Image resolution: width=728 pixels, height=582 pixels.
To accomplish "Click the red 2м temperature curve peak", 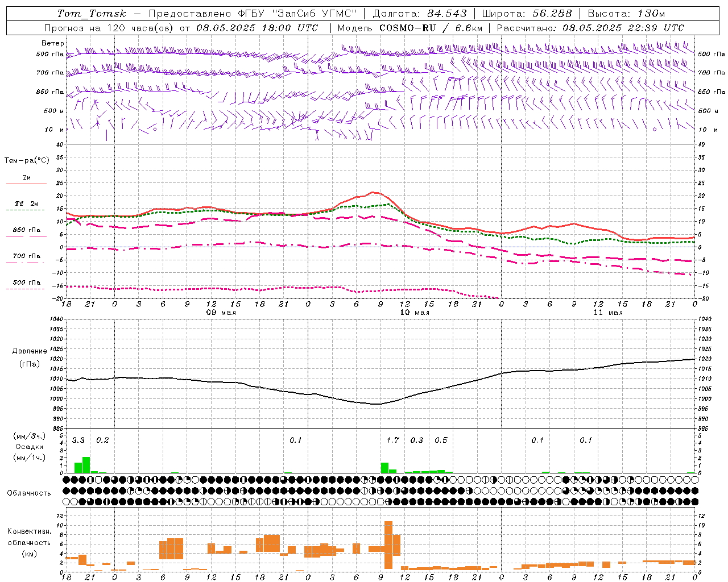I will (x=373, y=192).
